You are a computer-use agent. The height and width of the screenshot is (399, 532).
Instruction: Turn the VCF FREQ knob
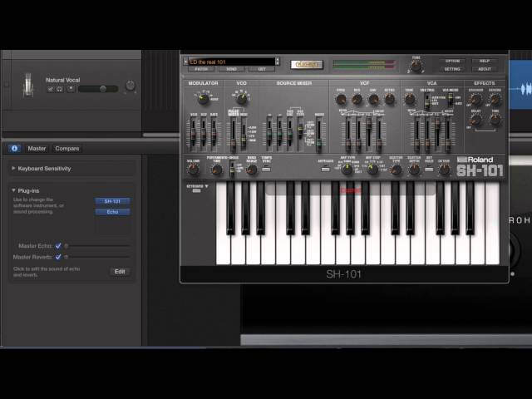pos(341,100)
